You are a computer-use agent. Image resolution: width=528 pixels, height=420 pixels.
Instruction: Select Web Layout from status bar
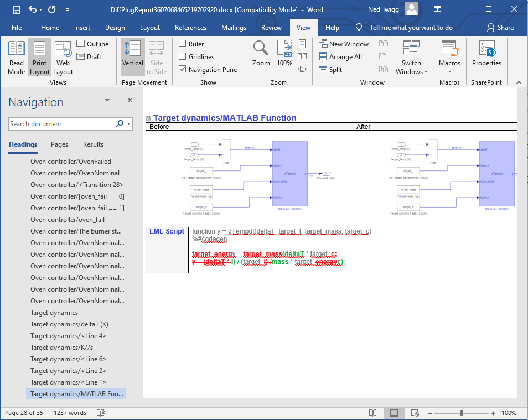click(x=415, y=413)
